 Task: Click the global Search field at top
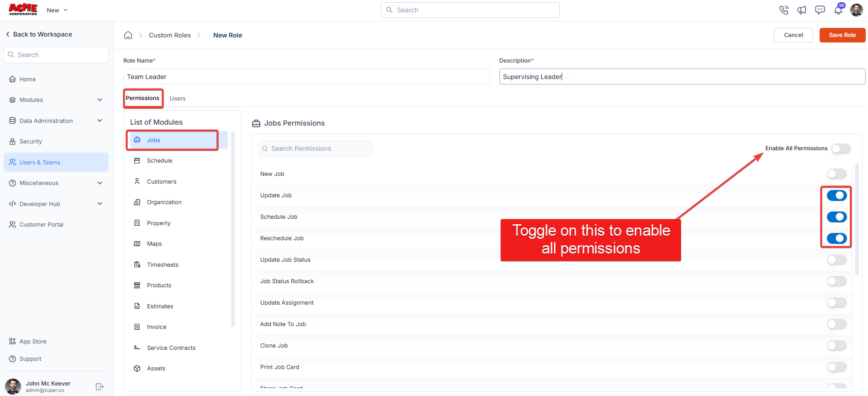(x=470, y=10)
